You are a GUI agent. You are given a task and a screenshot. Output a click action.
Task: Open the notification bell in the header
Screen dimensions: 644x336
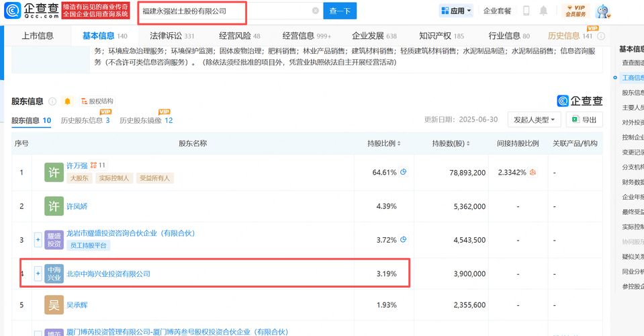pyautogui.click(x=543, y=11)
